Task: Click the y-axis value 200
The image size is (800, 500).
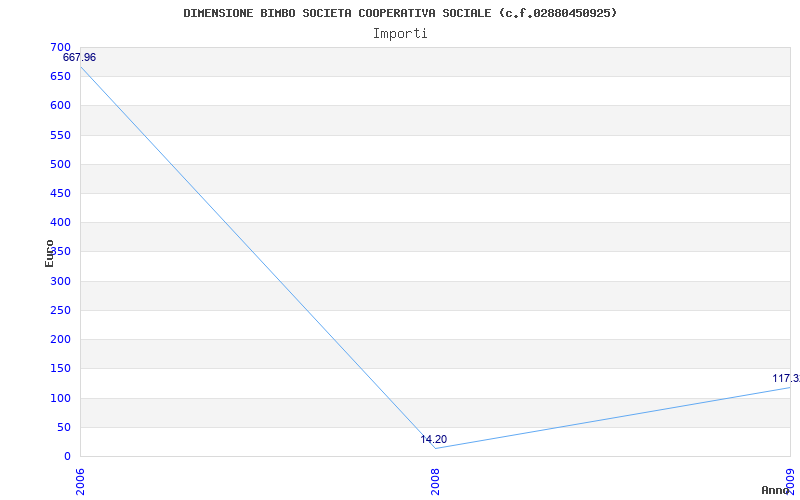Action: pos(60,339)
